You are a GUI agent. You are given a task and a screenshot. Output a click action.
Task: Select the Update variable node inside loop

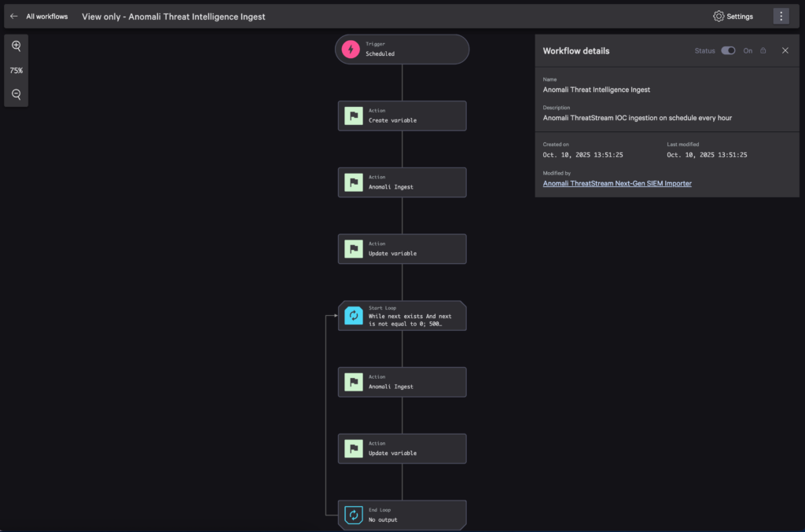point(402,449)
